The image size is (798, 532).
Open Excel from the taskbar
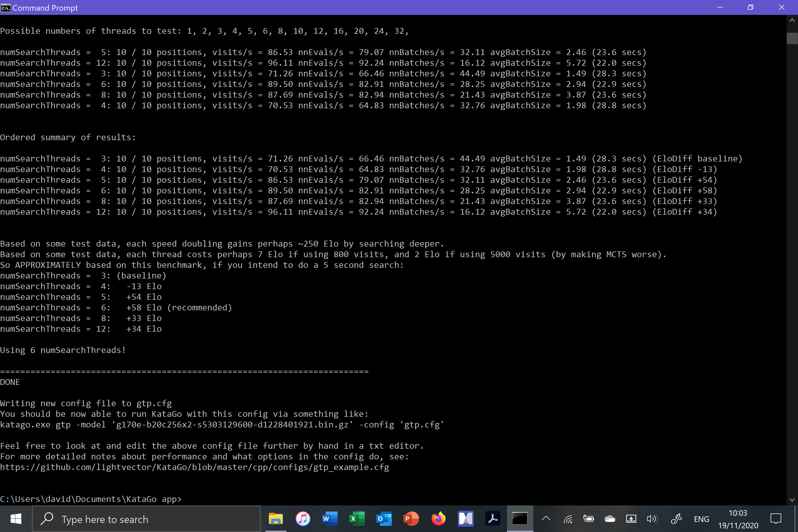(357, 519)
